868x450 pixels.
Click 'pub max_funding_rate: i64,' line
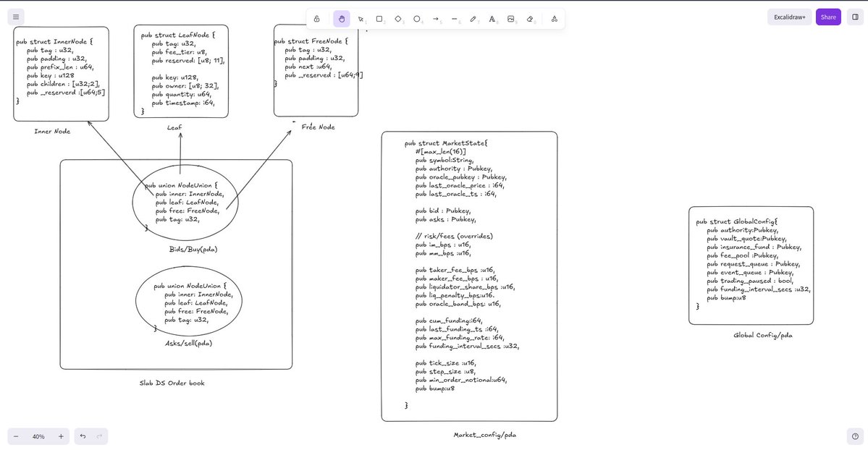tap(460, 338)
